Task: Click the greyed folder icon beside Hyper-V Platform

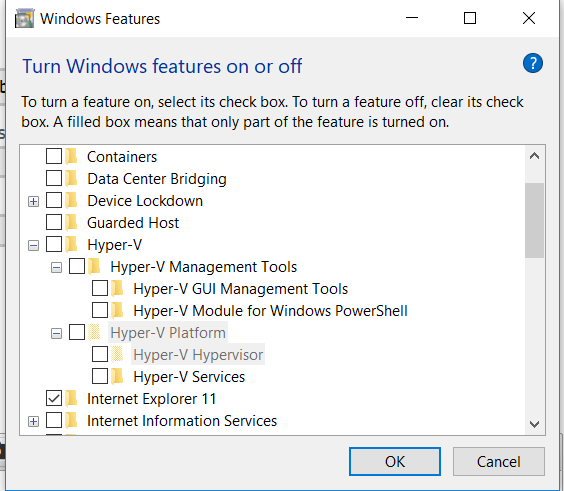Action: (x=95, y=332)
